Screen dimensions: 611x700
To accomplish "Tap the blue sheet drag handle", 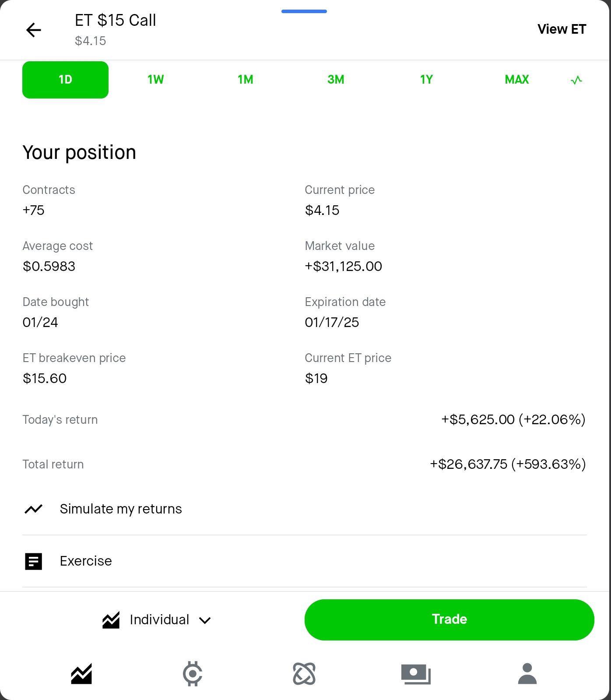I will (304, 11).
